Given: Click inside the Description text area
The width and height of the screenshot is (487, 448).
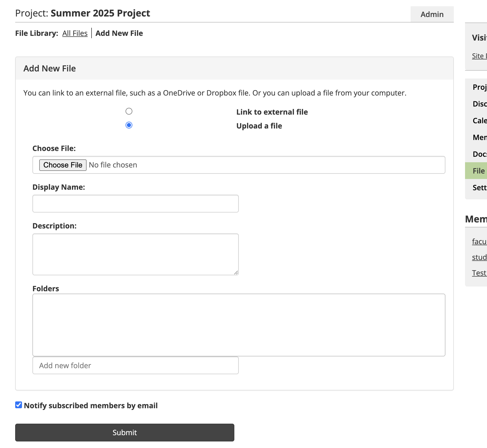Looking at the screenshot, I should pos(135,254).
